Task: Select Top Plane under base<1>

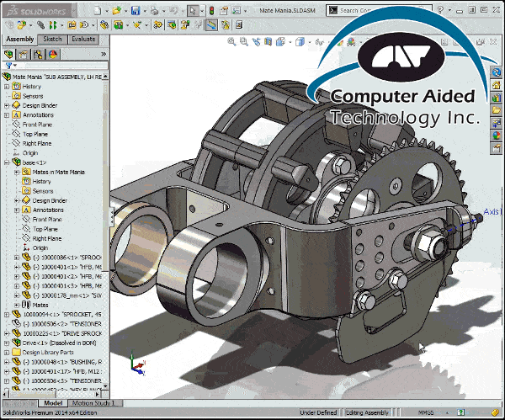Action: pyautogui.click(x=45, y=229)
